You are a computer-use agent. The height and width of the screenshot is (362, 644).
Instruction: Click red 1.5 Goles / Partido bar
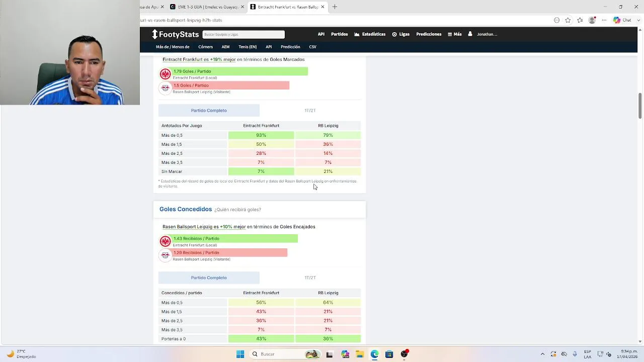(231, 85)
